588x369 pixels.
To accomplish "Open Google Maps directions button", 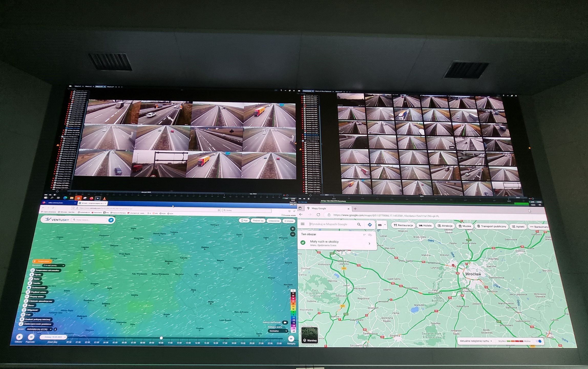I will coord(370,225).
